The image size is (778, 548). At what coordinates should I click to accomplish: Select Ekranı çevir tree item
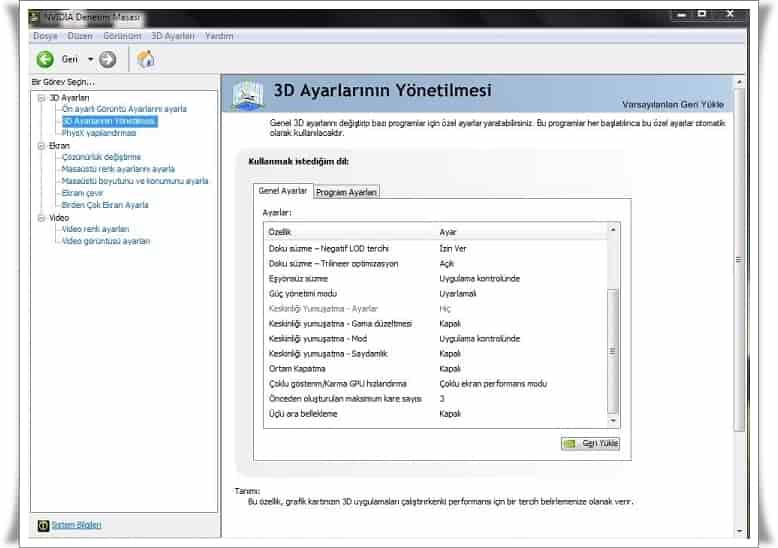pyautogui.click(x=82, y=193)
